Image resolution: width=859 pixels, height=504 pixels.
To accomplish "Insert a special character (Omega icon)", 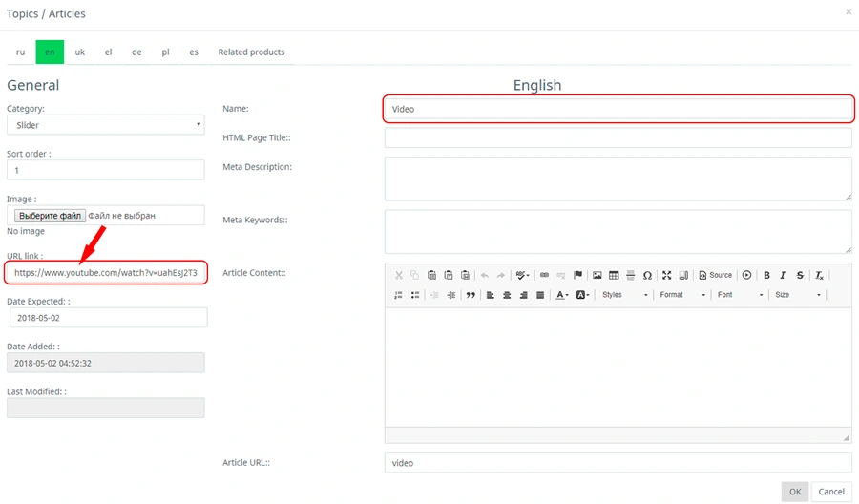I will click(647, 275).
